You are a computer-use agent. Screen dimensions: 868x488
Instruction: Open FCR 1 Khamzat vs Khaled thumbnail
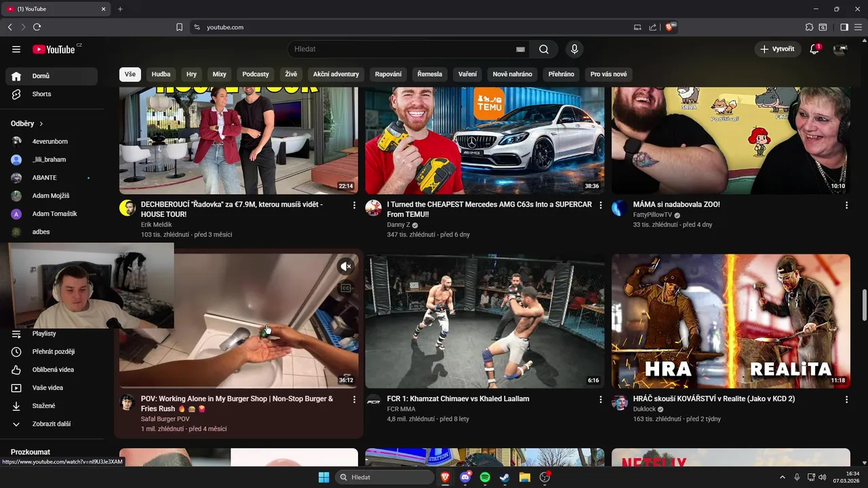point(484,321)
